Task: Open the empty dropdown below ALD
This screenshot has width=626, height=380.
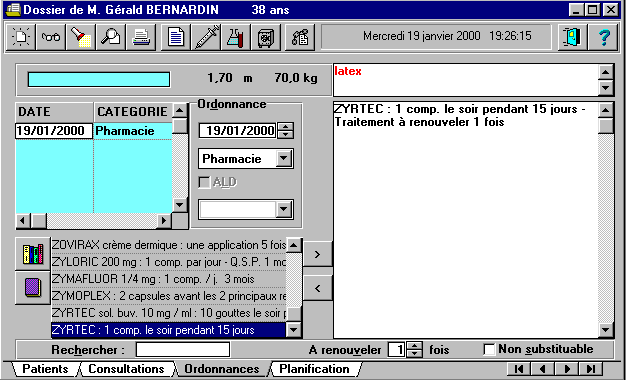Action: click(284, 210)
